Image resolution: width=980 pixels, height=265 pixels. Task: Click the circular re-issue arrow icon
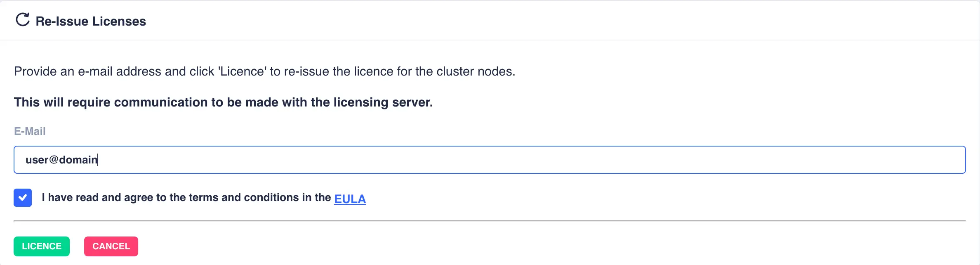23,20
